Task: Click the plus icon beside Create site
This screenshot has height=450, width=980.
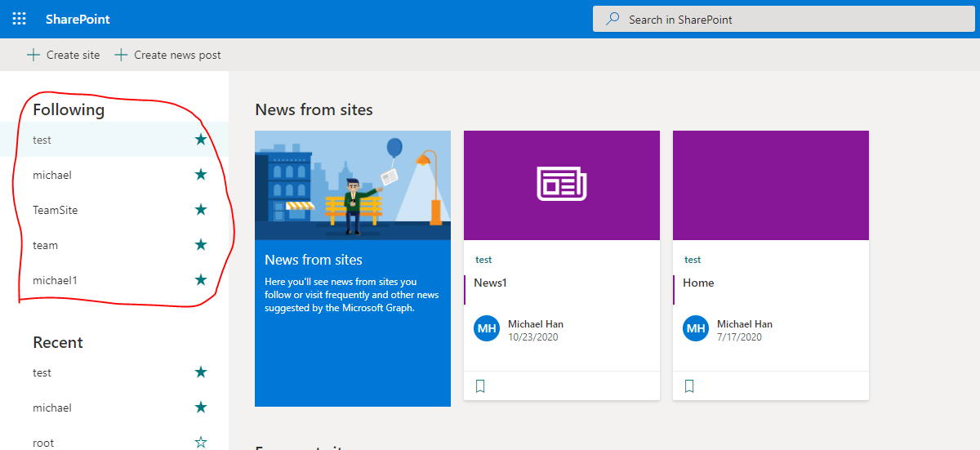Action: 33,55
